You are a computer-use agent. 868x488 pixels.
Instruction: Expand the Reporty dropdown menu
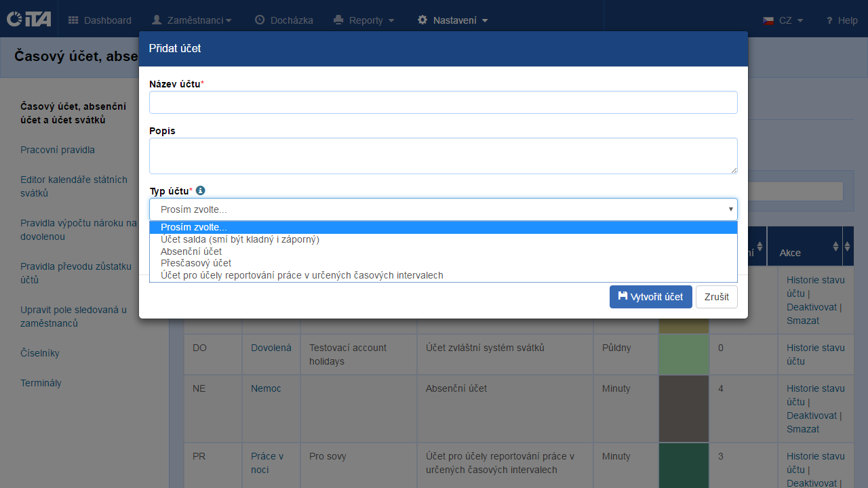coord(364,20)
